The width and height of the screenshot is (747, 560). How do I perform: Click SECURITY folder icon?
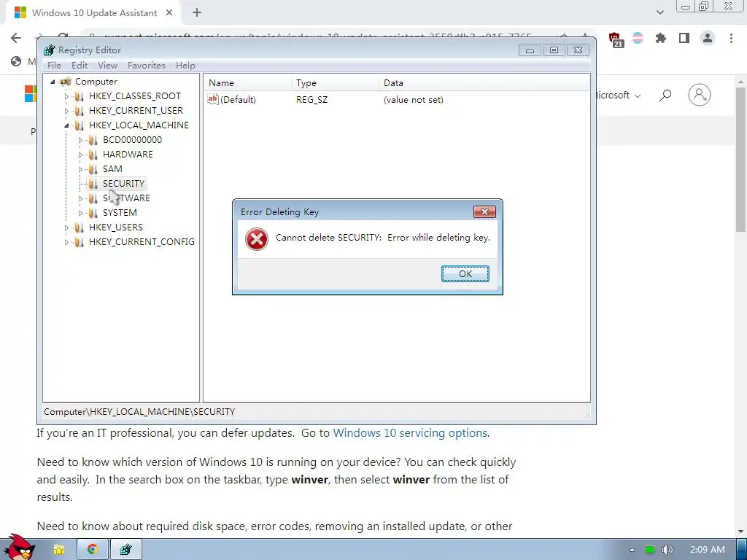click(93, 184)
